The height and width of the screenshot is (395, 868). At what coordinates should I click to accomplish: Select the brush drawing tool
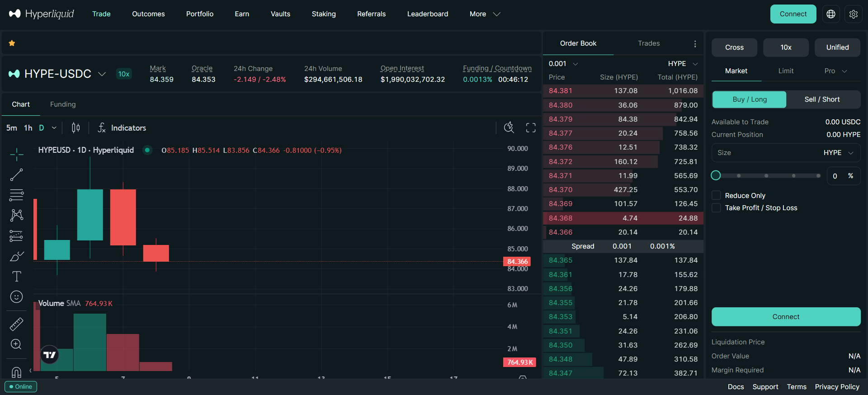click(x=17, y=256)
